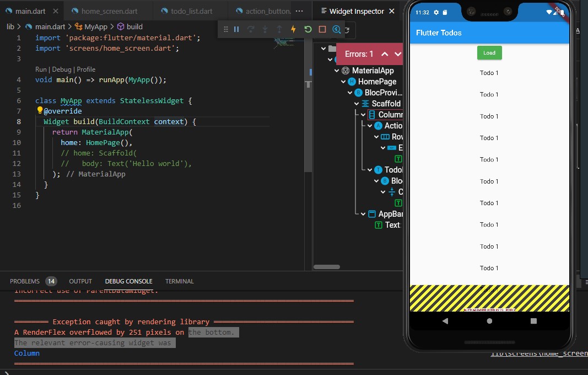This screenshot has height=375, width=588.
Task: Pause the debug session
Action: 236,29
